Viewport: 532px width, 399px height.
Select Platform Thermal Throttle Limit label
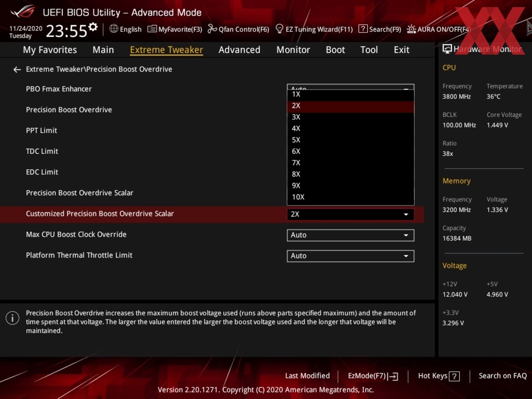click(x=79, y=255)
